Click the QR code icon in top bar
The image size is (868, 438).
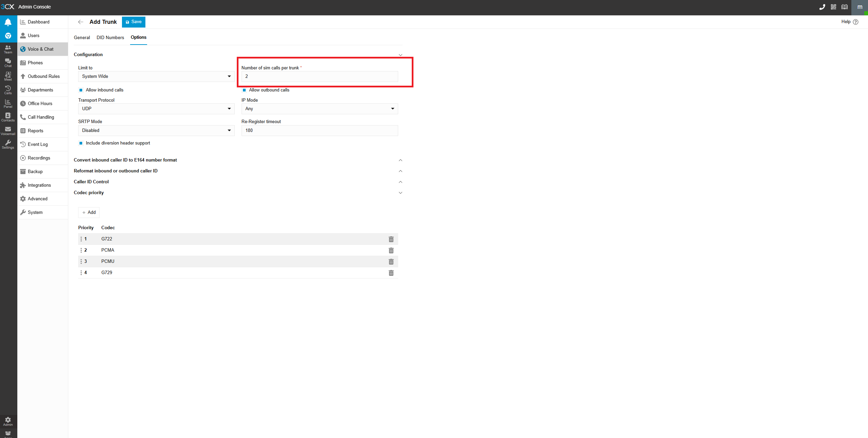pos(833,7)
